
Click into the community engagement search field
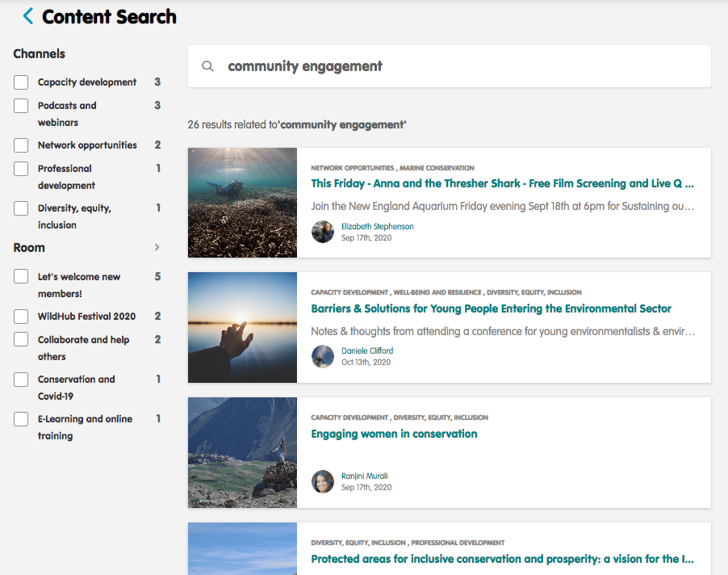coord(460,66)
